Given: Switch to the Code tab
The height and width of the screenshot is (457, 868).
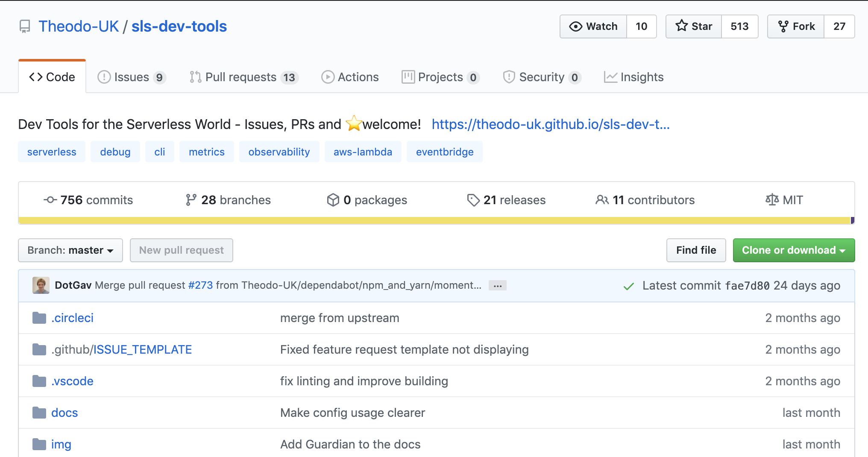Looking at the screenshot, I should pyautogui.click(x=52, y=77).
